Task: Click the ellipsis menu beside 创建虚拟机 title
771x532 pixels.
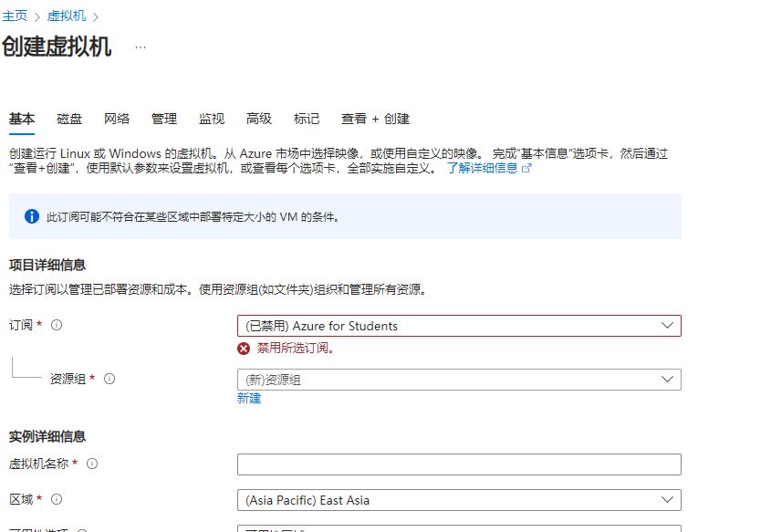Action: coord(141,47)
